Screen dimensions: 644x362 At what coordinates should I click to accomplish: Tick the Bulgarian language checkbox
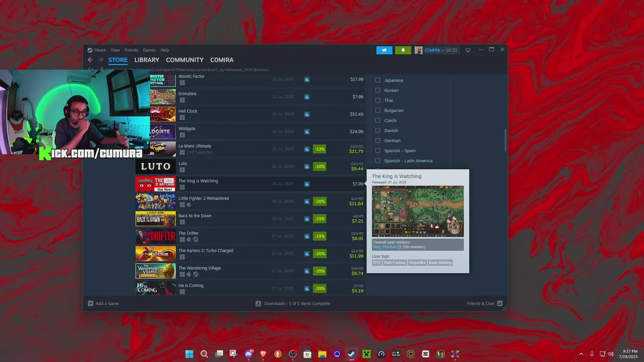[377, 110]
